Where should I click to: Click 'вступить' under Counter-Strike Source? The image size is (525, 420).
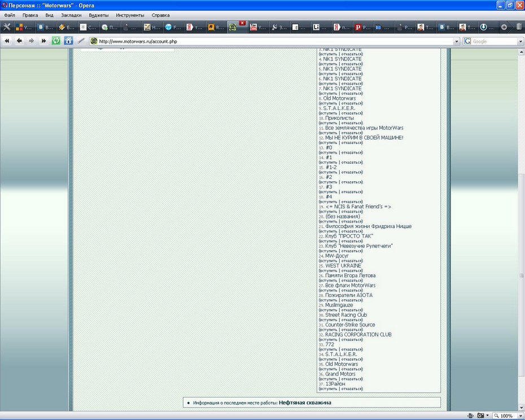coord(329,330)
